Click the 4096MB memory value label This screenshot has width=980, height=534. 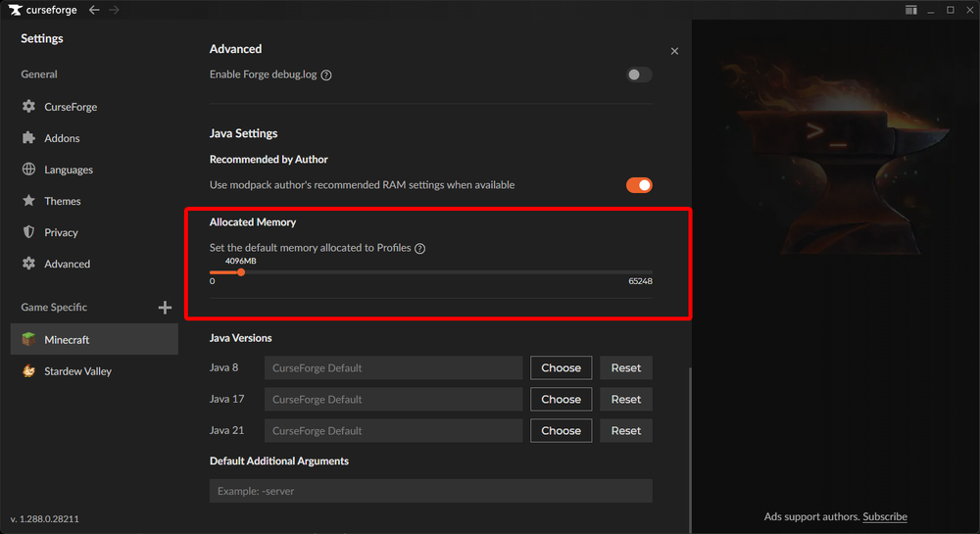[x=241, y=261]
